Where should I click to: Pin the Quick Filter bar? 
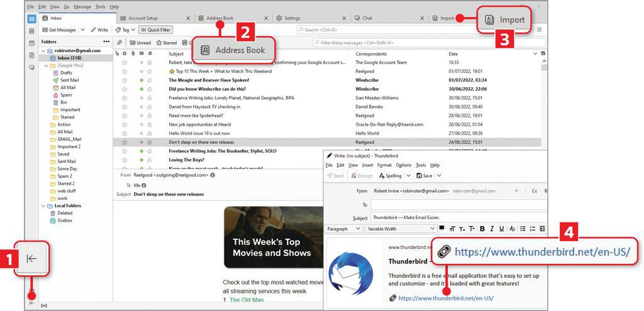[x=119, y=43]
